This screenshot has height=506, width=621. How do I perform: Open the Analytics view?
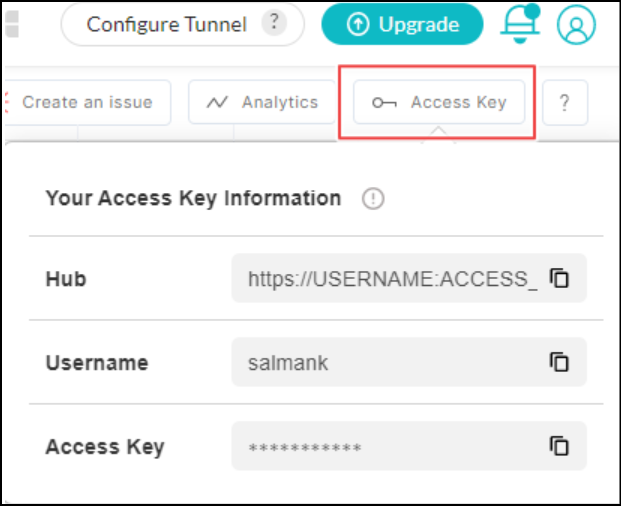pyautogui.click(x=262, y=102)
